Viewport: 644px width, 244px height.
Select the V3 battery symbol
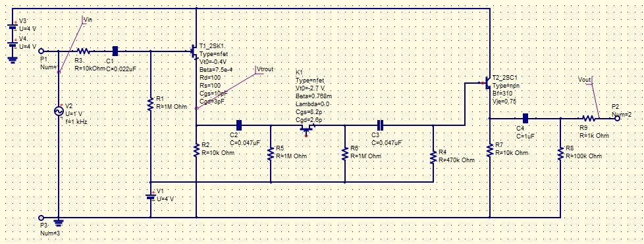(13, 27)
